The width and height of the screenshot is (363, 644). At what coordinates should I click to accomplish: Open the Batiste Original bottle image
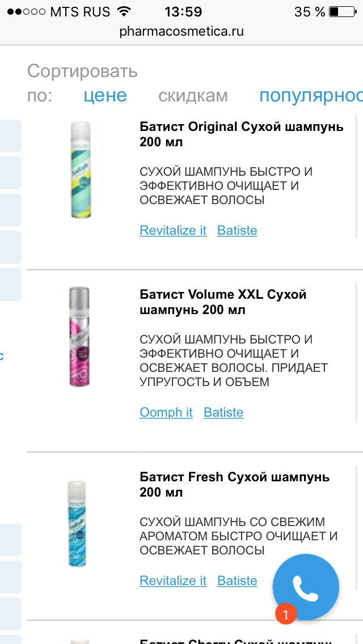(81, 170)
